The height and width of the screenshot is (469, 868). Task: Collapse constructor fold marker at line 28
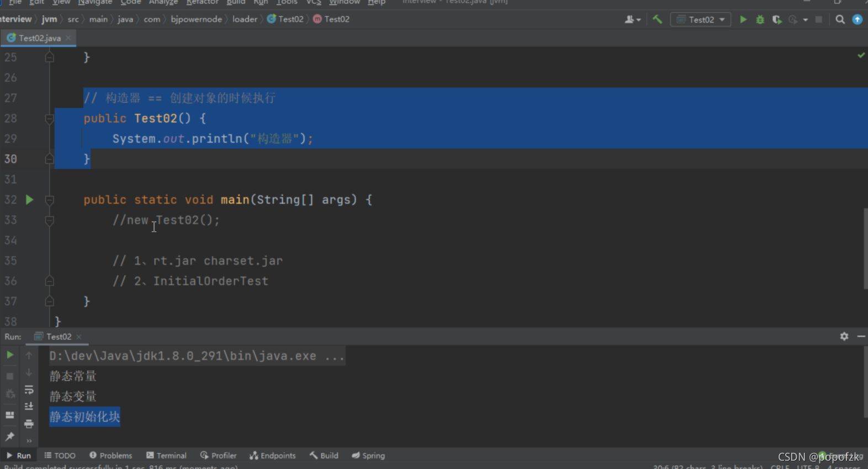49,119
